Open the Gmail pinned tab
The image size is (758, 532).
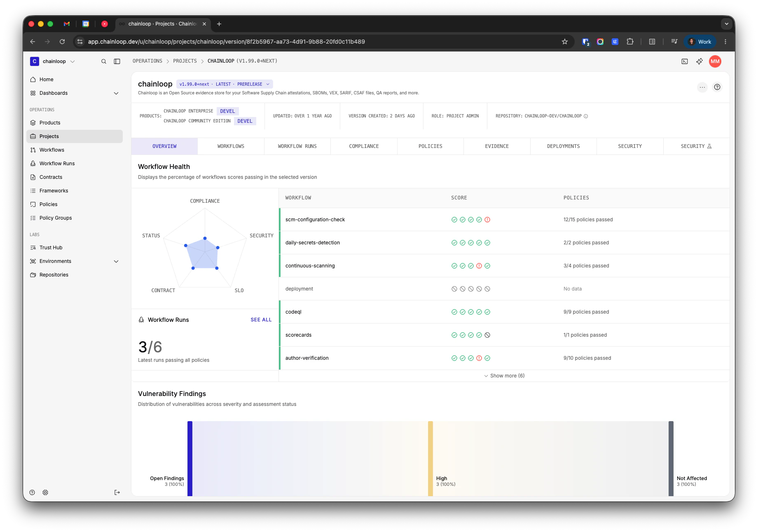point(67,24)
